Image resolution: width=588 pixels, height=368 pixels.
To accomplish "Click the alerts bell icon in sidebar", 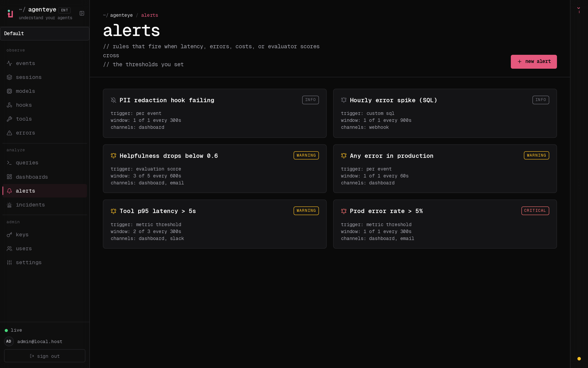I will 9,191.
